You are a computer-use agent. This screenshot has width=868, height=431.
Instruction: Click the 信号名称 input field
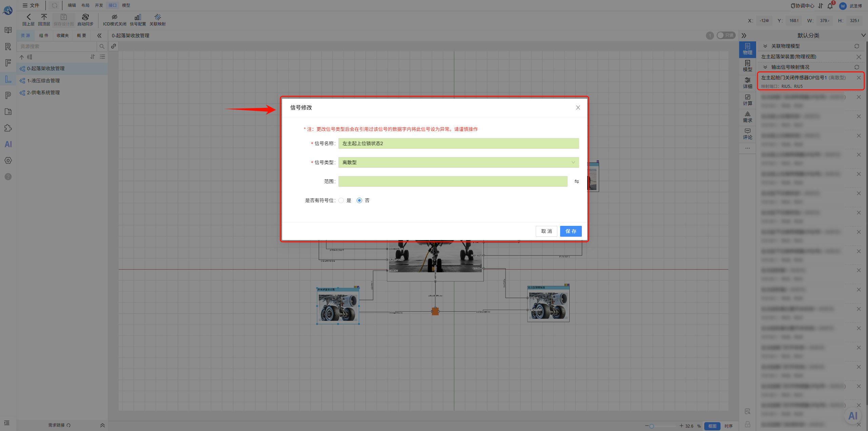tap(458, 143)
